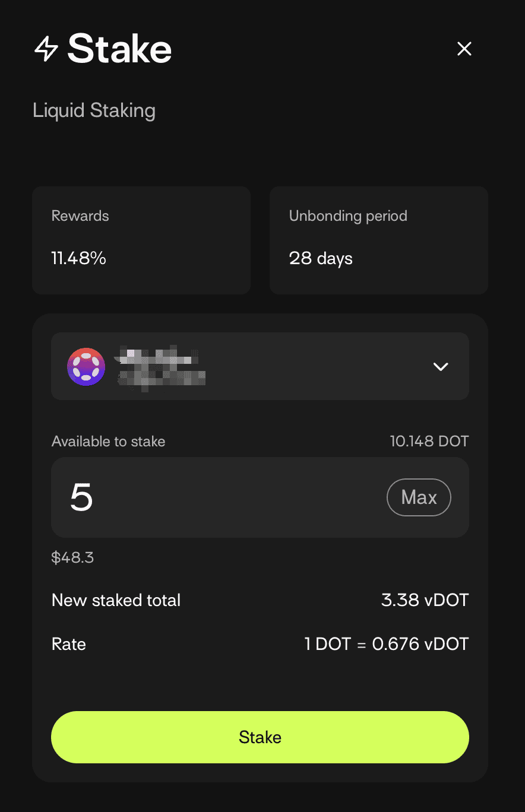Click the Rewards label
The height and width of the screenshot is (812, 525).
click(x=80, y=216)
